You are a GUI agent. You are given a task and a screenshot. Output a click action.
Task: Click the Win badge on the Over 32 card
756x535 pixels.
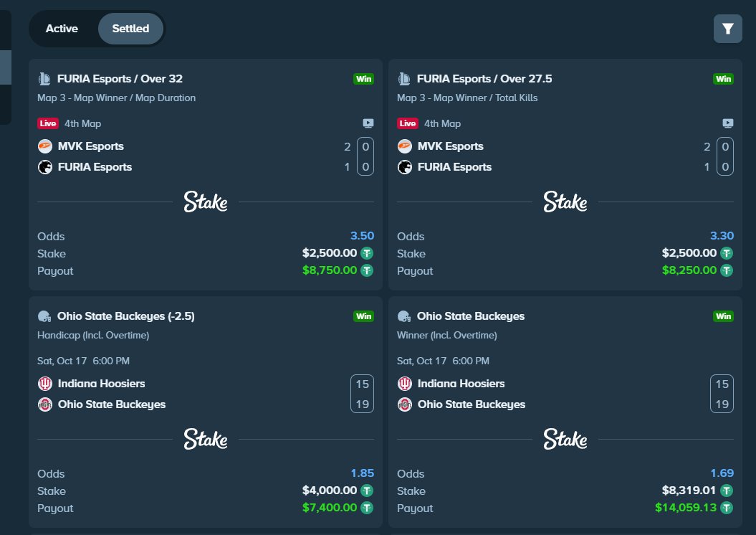coord(363,79)
